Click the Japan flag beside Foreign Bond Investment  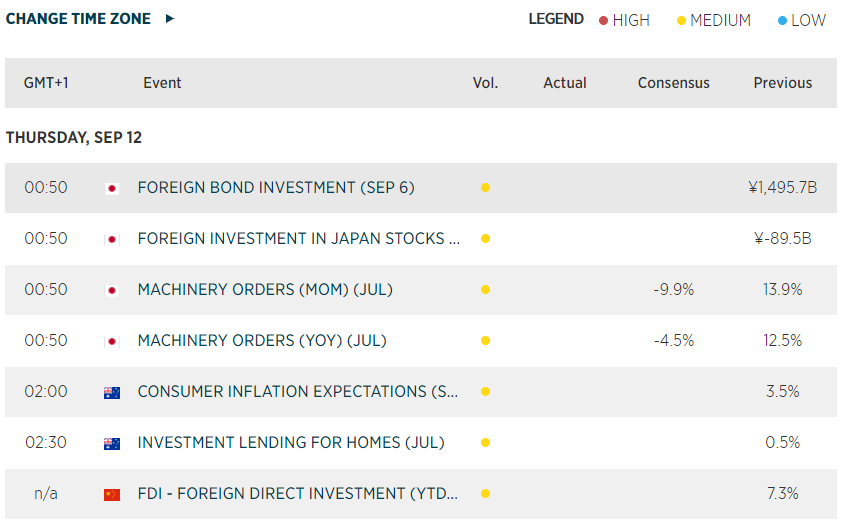tap(112, 188)
